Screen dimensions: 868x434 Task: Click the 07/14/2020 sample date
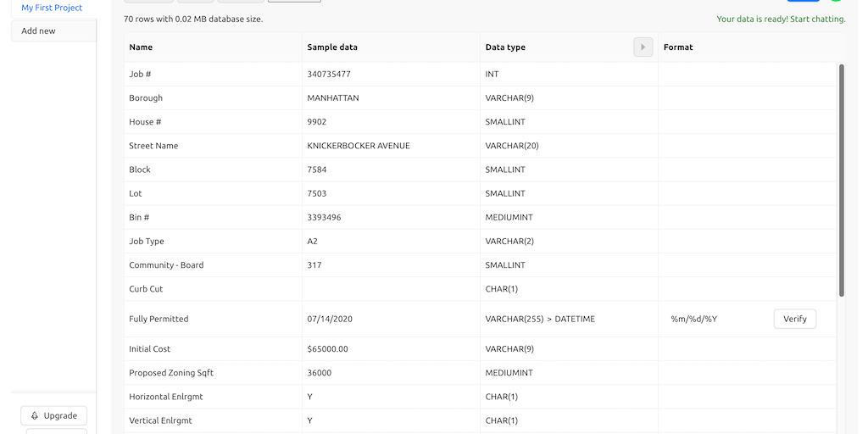tap(328, 319)
